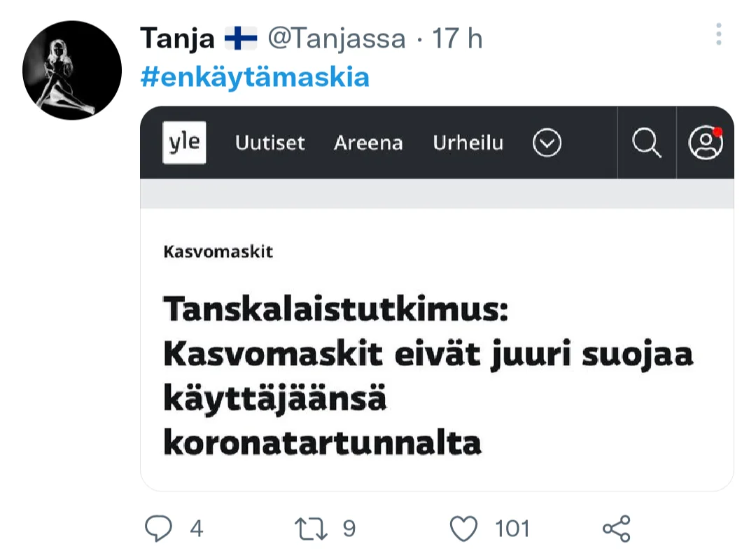
Task: Open the Uutiset menu item
Action: click(x=270, y=144)
